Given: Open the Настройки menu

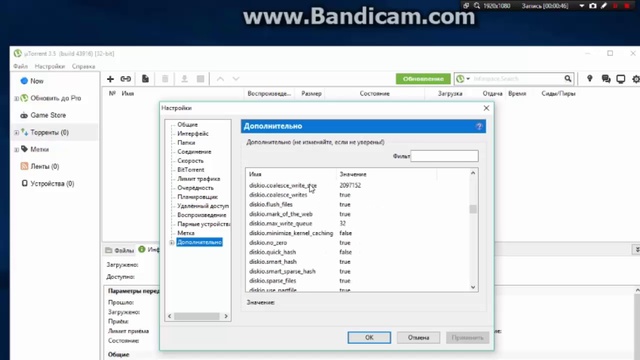Looking at the screenshot, I should pyautogui.click(x=50, y=66).
